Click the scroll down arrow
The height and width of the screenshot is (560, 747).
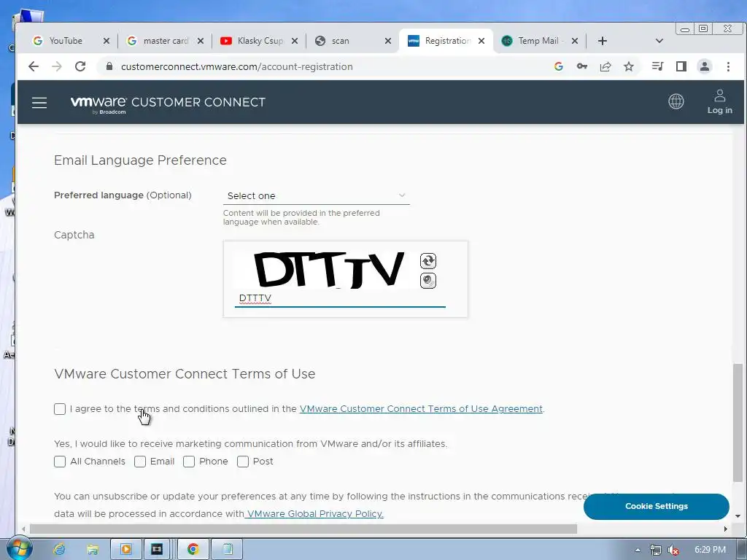pos(738,516)
